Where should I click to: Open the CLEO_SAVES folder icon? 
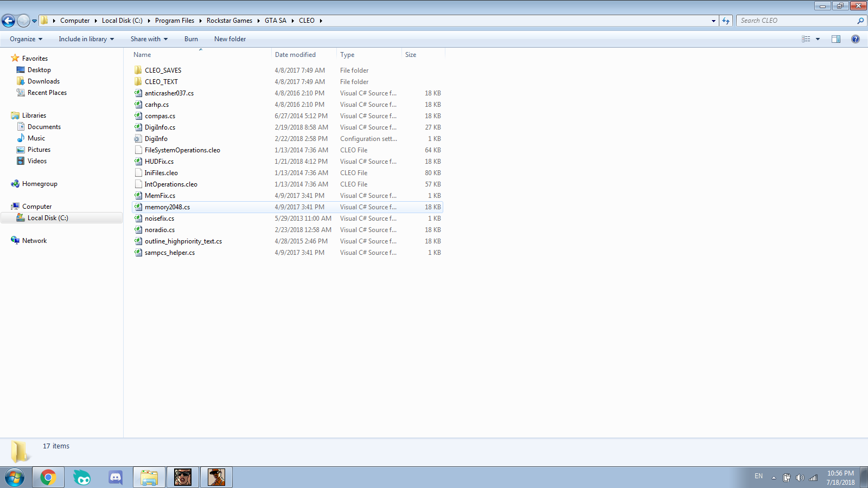138,70
